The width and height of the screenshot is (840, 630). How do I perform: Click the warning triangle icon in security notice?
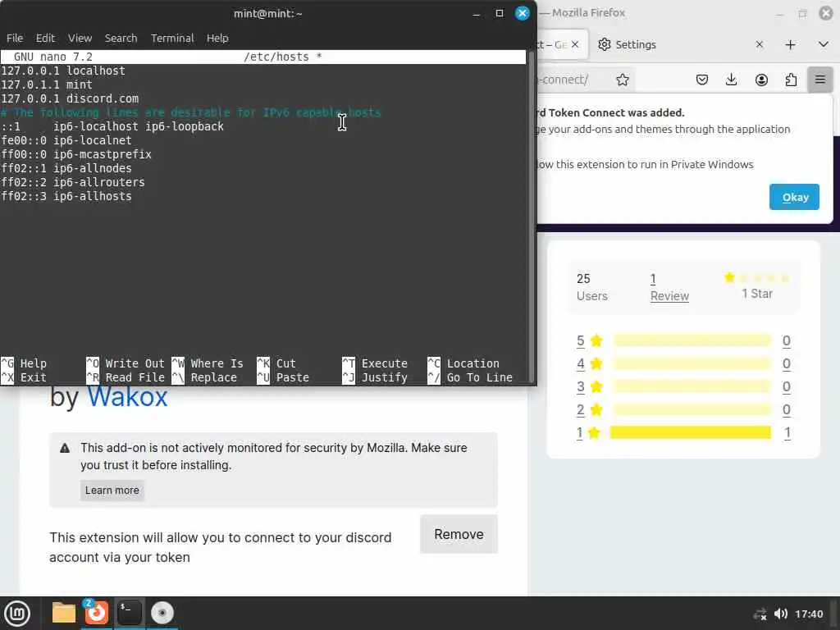pyautogui.click(x=65, y=448)
